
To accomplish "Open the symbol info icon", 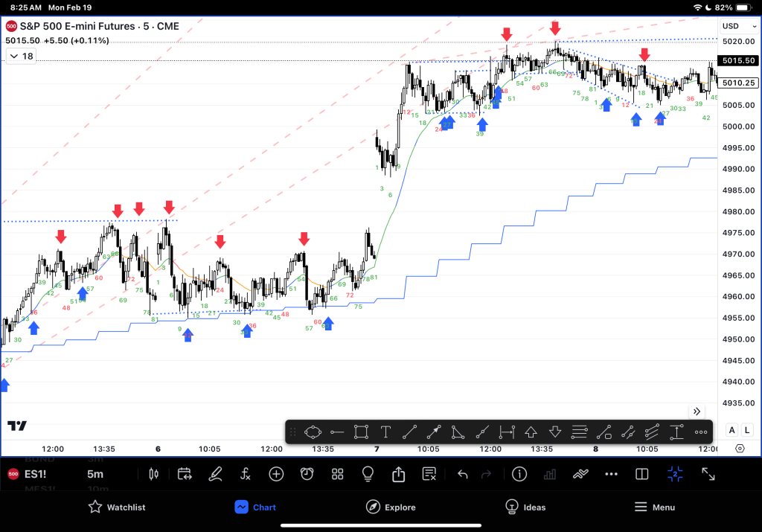I will [519, 474].
